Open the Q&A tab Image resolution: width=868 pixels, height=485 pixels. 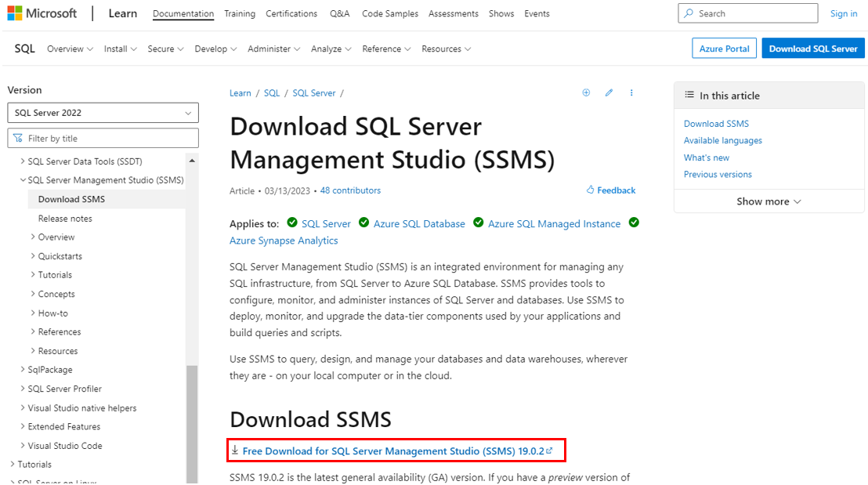tap(340, 13)
